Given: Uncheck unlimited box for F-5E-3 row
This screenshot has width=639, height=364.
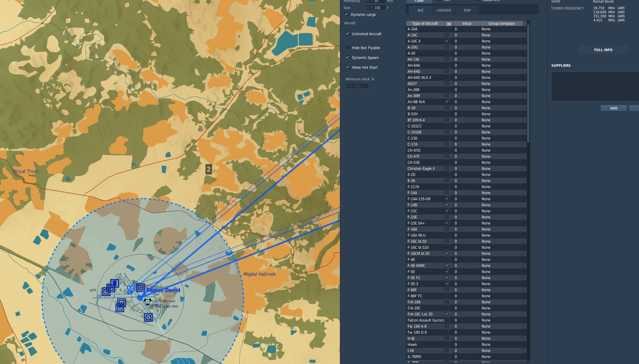Looking at the screenshot, I should click(x=447, y=284).
